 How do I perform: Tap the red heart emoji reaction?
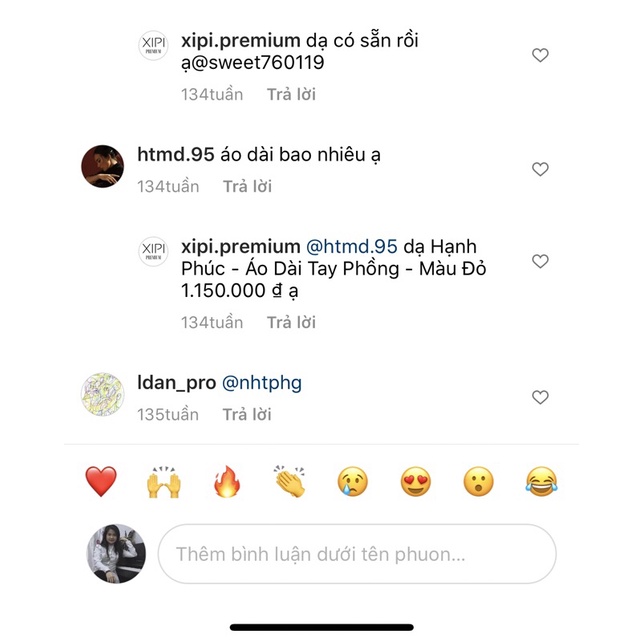point(101,482)
